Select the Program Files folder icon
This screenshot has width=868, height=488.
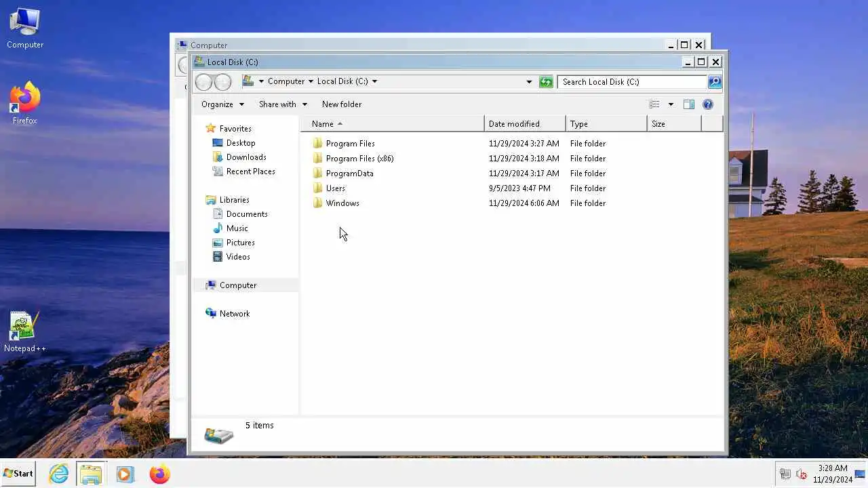coord(317,143)
